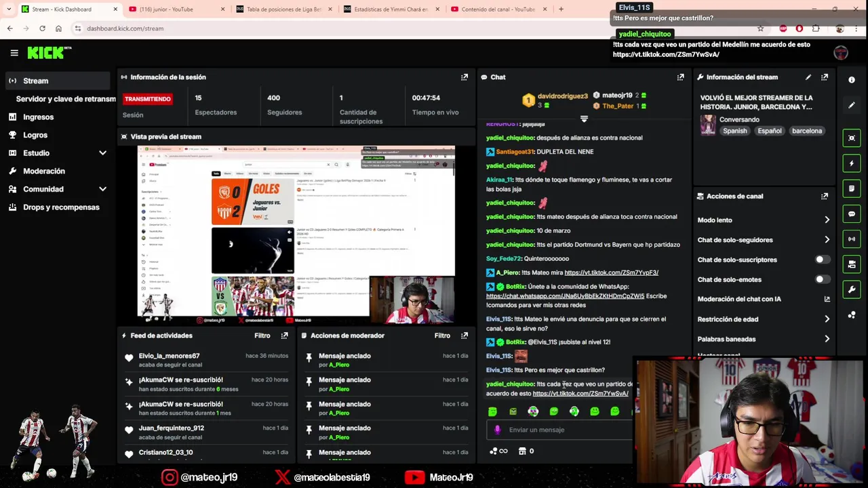The height and width of the screenshot is (488, 868).
Task: Click the microphone icon in message box
Action: [x=498, y=430]
